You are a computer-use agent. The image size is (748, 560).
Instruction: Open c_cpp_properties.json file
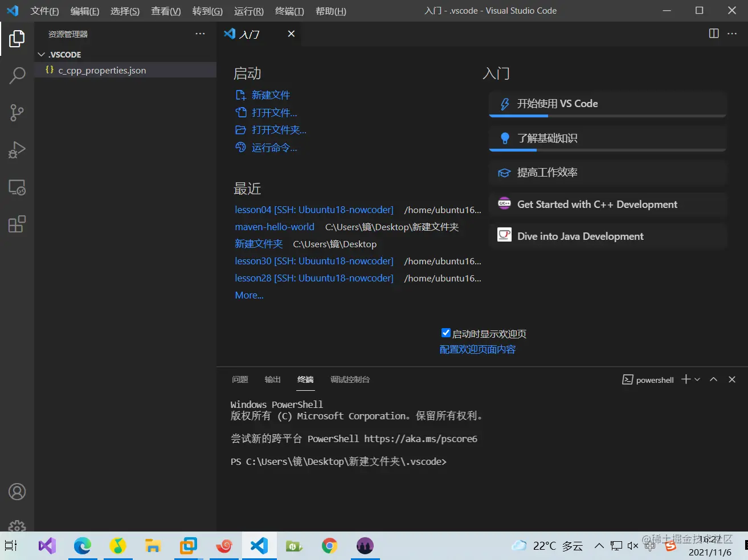coord(125,70)
